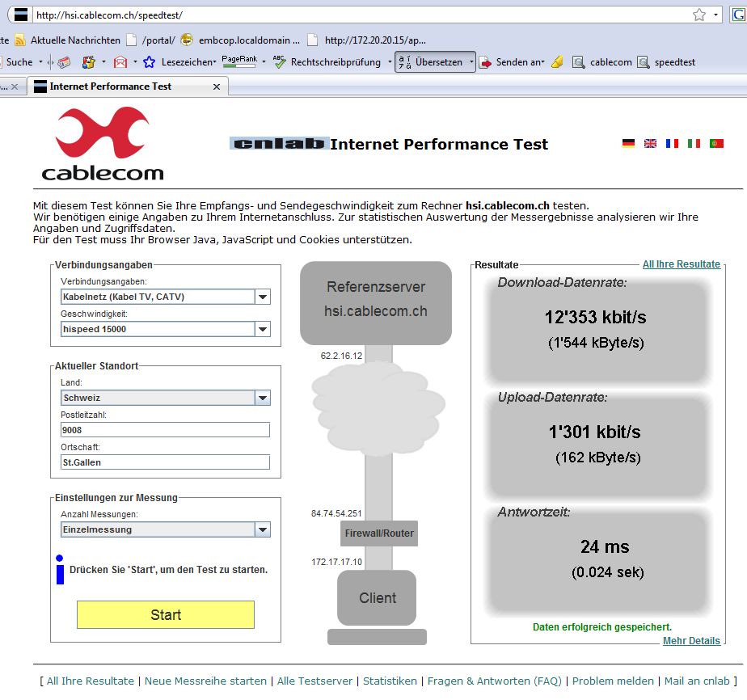Open the Mehr Details link

pyautogui.click(x=691, y=641)
